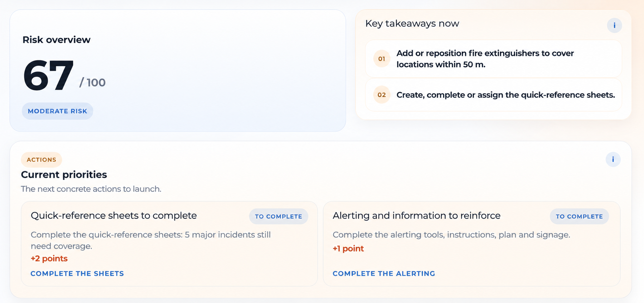Click the '/ 100' score denominator

pyautogui.click(x=92, y=82)
